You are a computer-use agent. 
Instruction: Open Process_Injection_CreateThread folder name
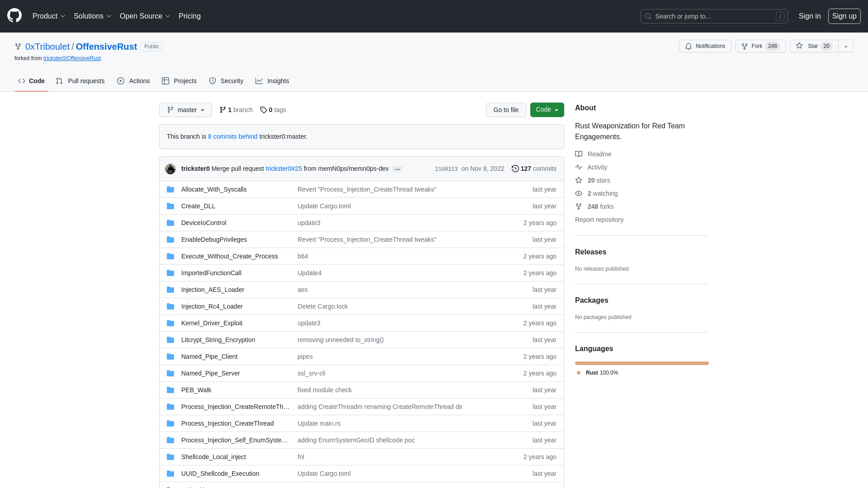coord(227,423)
